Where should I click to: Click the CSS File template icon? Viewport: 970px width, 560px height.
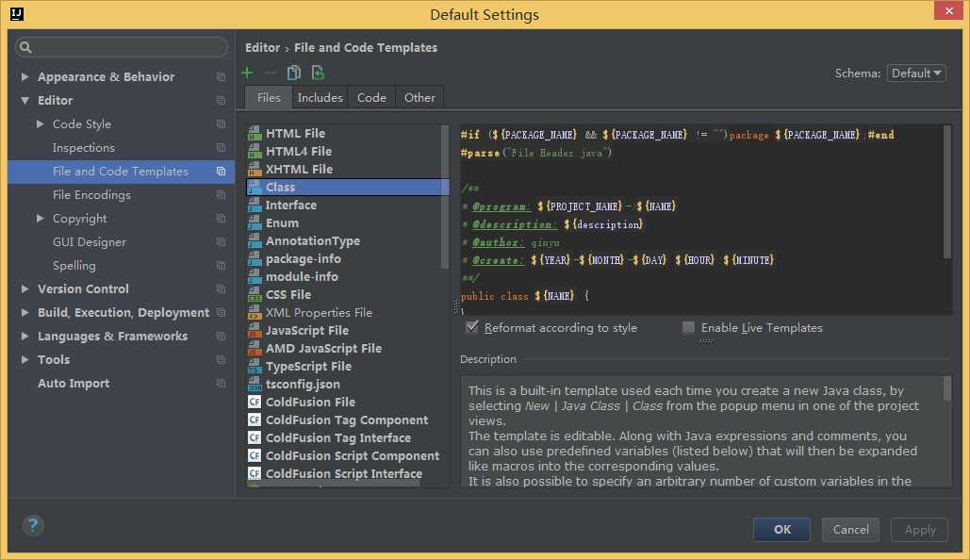click(x=255, y=295)
